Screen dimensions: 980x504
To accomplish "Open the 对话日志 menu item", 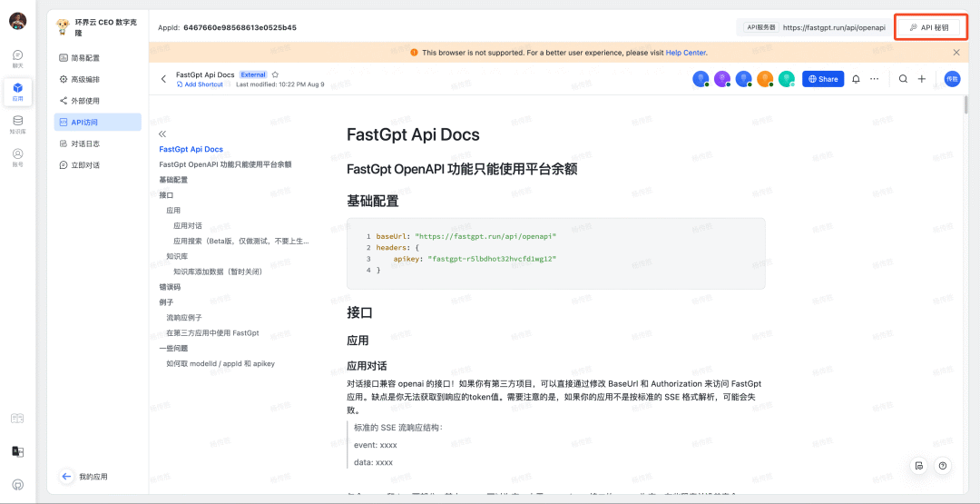I will pyautogui.click(x=97, y=143).
